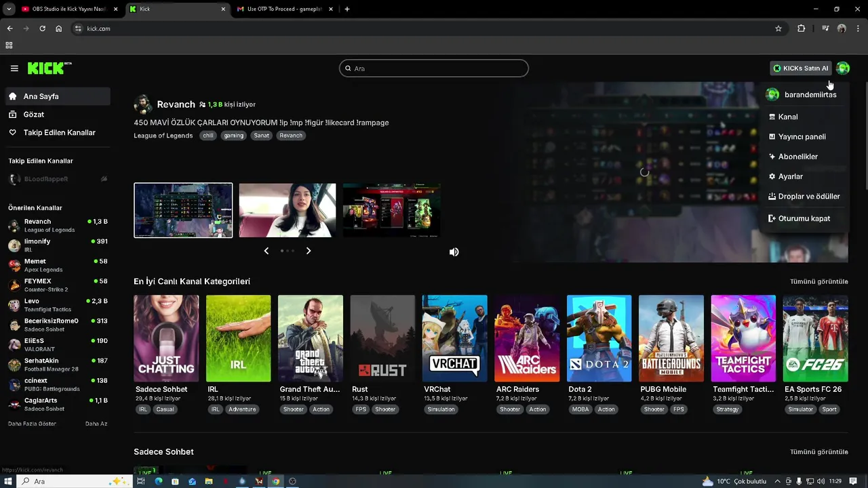Click the Strategy tag
The width and height of the screenshot is (868, 488).
[x=728, y=409]
